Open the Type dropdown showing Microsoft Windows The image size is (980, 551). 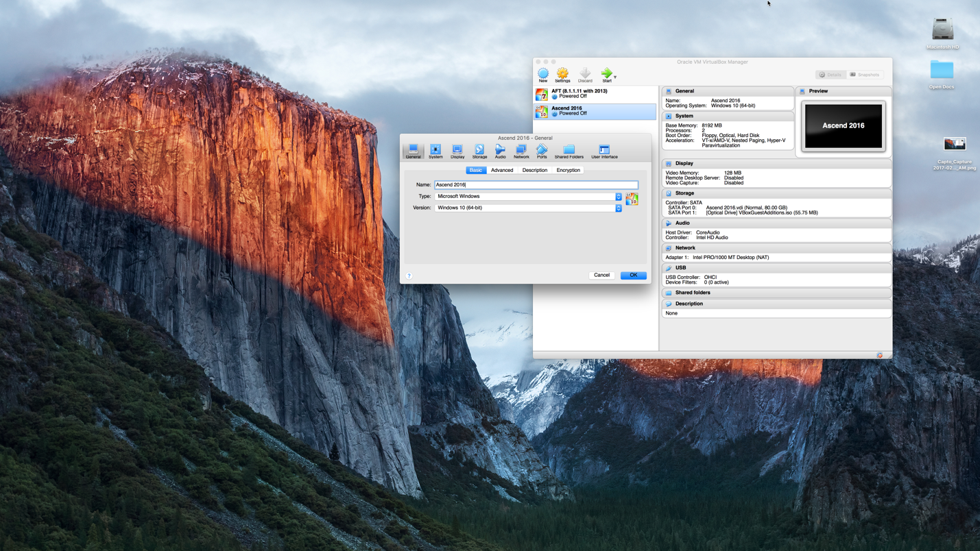point(528,197)
